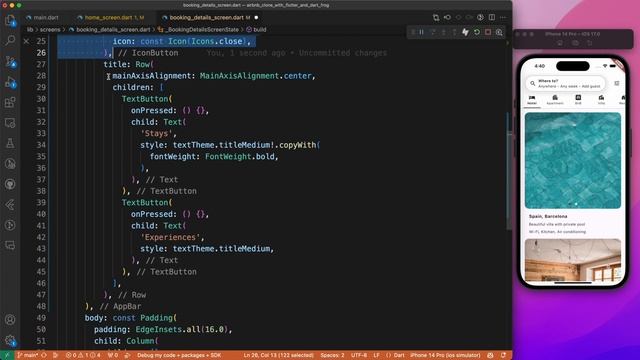Click 'Ln 26, Col 13' cursor position
This screenshot has width=640, height=360.
(x=278, y=355)
